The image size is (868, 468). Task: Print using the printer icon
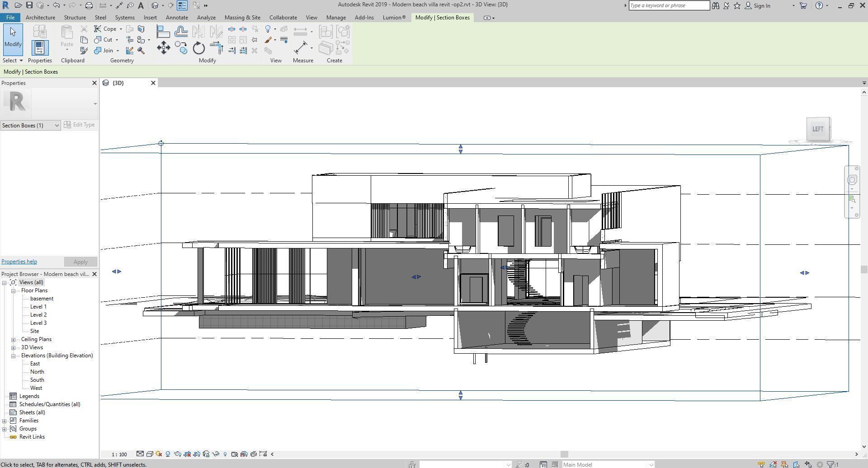click(x=89, y=5)
